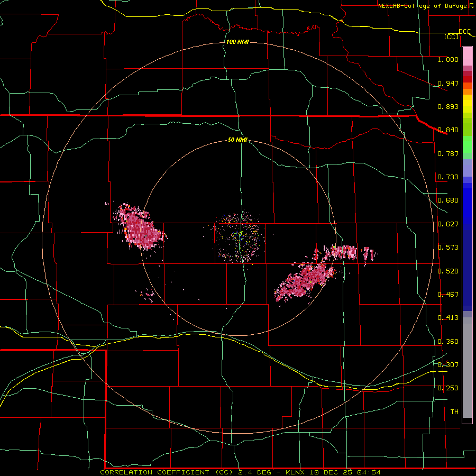The image size is (476, 476).
Task: Click the 0.307 legend value
Action: coord(448,364)
